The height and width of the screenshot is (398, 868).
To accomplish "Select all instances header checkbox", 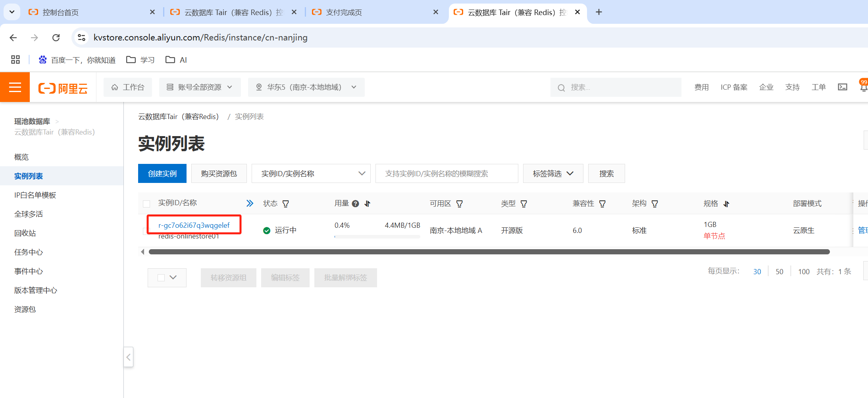I will [146, 204].
